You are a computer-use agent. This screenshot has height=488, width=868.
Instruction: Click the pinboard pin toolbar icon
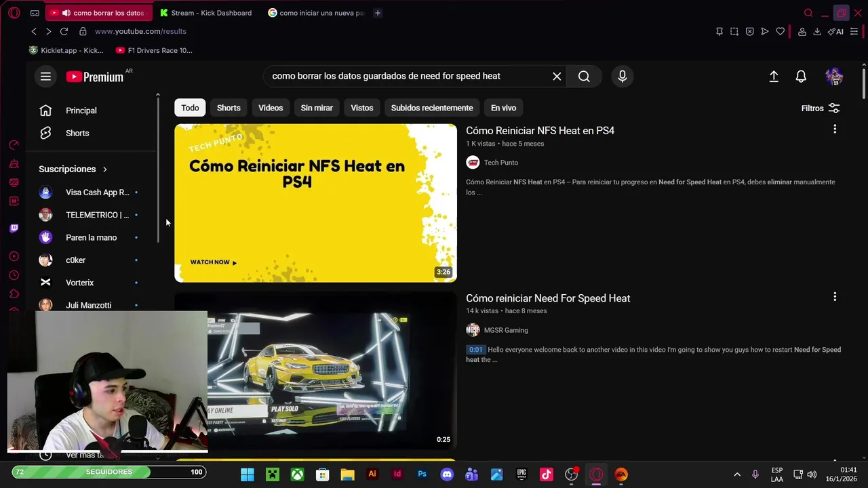click(x=719, y=31)
